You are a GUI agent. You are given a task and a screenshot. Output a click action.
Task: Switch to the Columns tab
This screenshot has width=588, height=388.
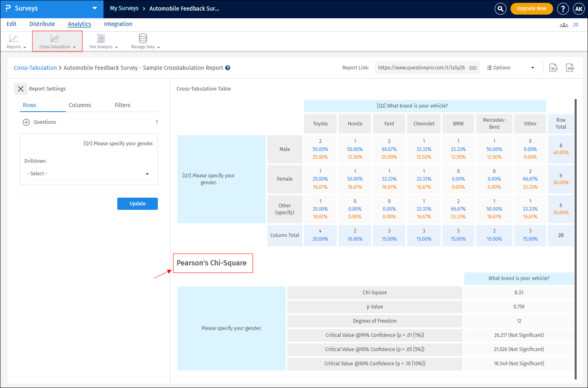[x=80, y=105]
